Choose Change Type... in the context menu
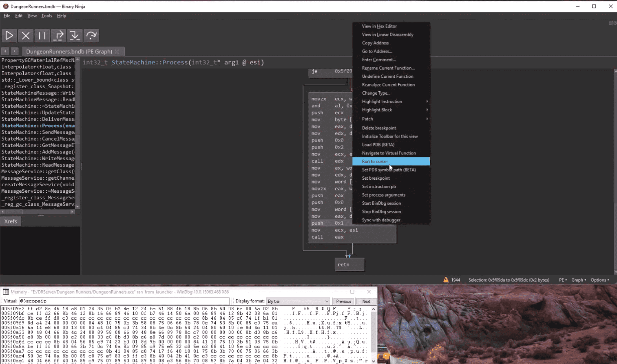Image resolution: width=617 pixels, height=364 pixels. point(391,93)
